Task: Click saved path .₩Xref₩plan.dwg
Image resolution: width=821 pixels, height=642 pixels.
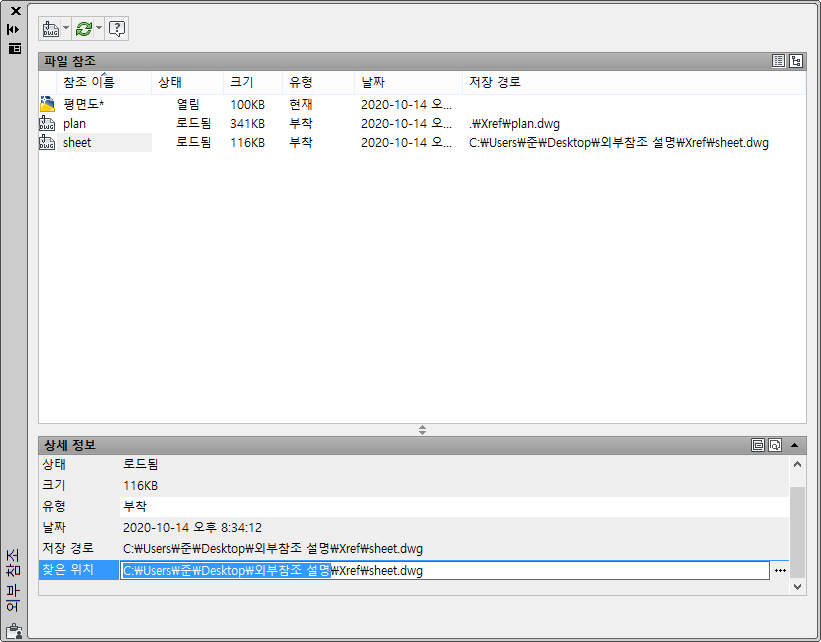Action: point(514,124)
